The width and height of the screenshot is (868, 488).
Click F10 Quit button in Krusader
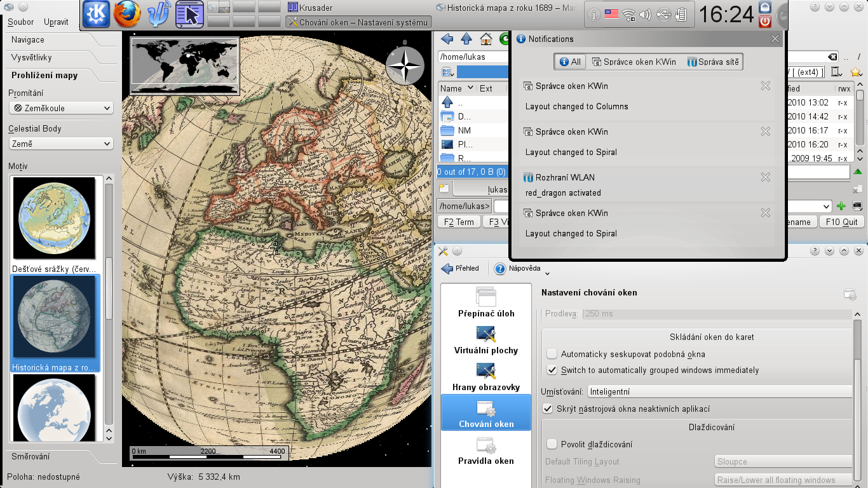pyautogui.click(x=842, y=222)
